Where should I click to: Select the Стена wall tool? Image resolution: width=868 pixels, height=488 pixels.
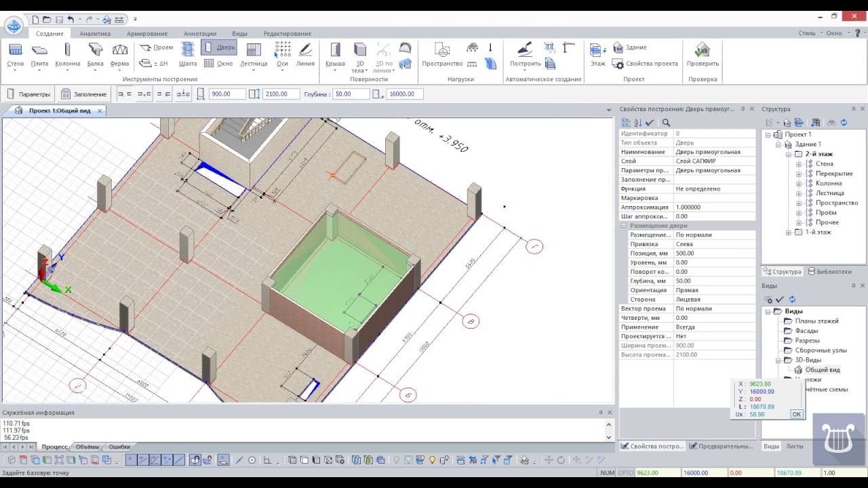[x=15, y=56]
